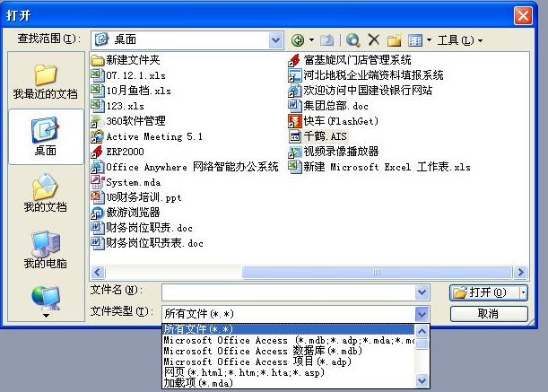Choose 加载项 (*.mda) file type
548x392 pixels.
point(288,383)
